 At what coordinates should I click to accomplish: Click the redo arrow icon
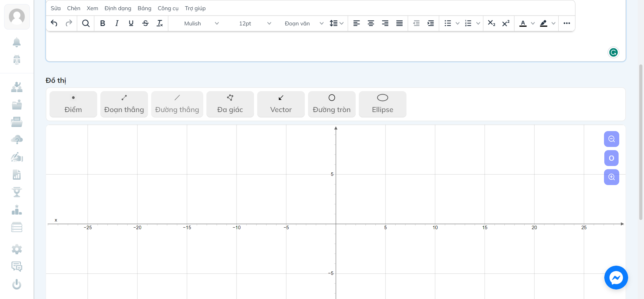pyautogui.click(x=69, y=23)
